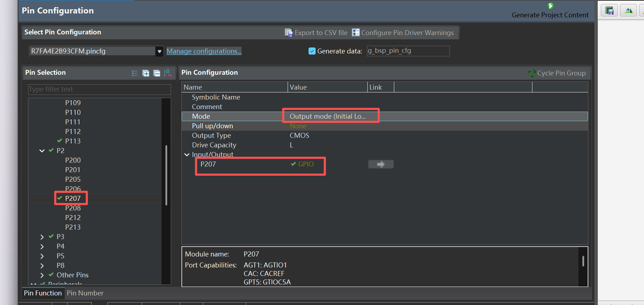Click the collapse all icon in Pin Selection

(x=157, y=73)
